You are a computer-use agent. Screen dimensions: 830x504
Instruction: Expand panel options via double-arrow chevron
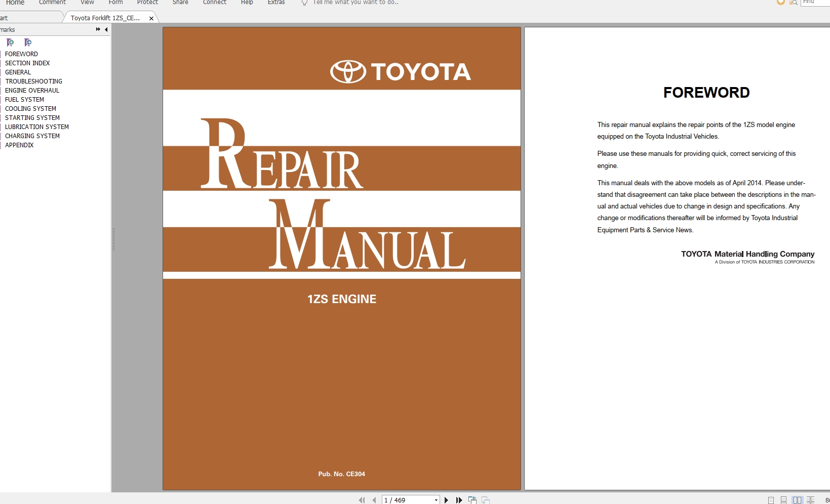click(97, 29)
